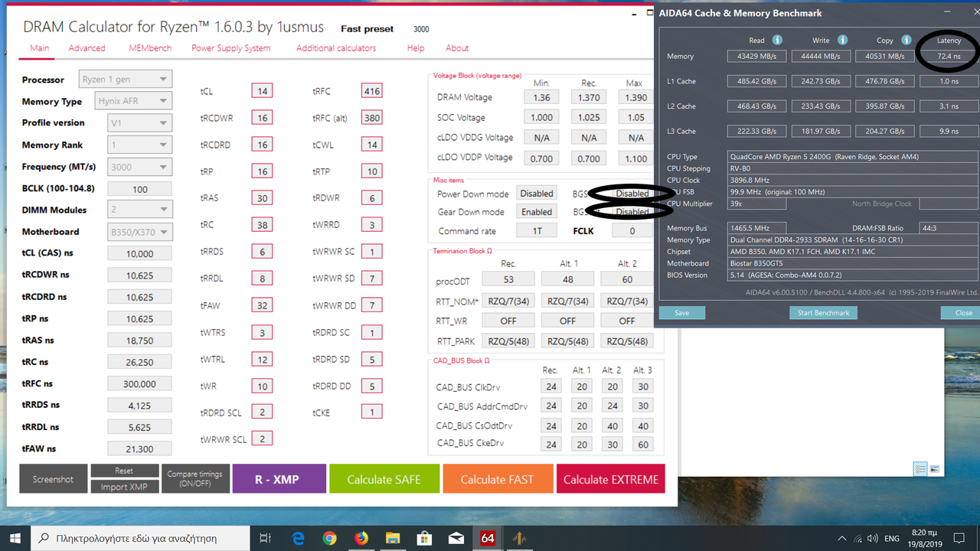
Task: Click the tFAW ns field showing 21,300
Action: tap(139, 449)
